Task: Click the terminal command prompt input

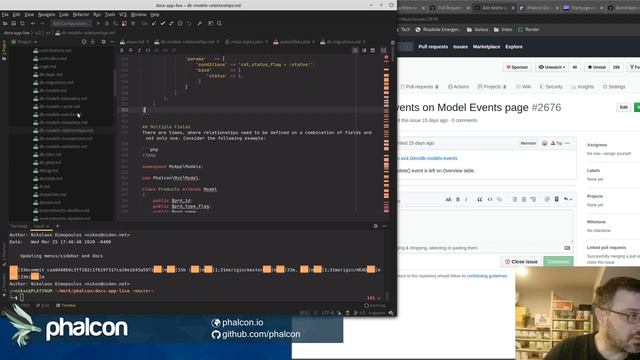Action: pyautogui.click(x=22, y=298)
